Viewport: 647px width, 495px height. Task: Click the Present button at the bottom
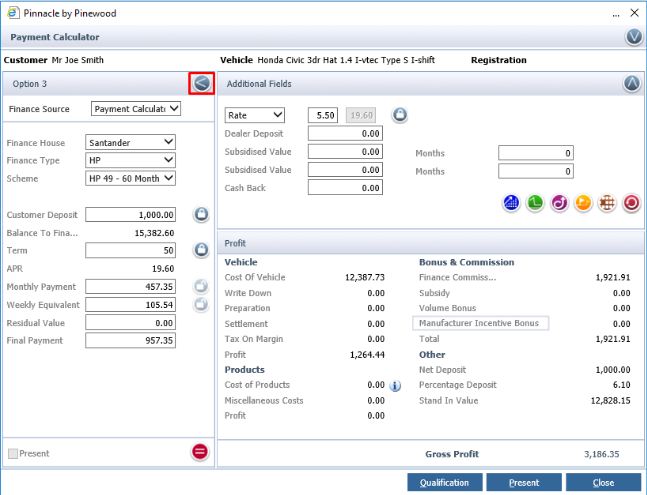pyautogui.click(x=524, y=482)
